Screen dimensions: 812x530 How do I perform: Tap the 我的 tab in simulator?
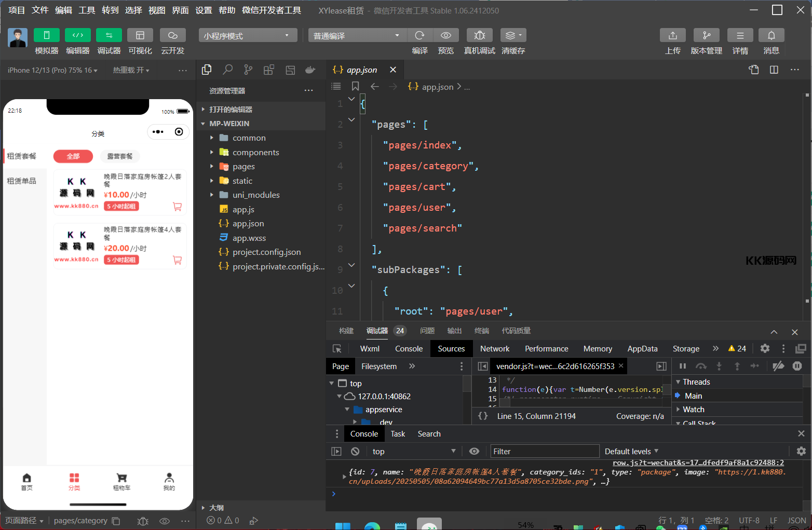tap(169, 481)
